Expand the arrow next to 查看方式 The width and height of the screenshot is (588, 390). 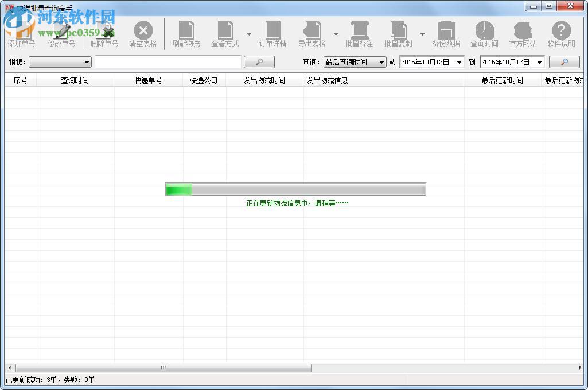[x=249, y=34]
